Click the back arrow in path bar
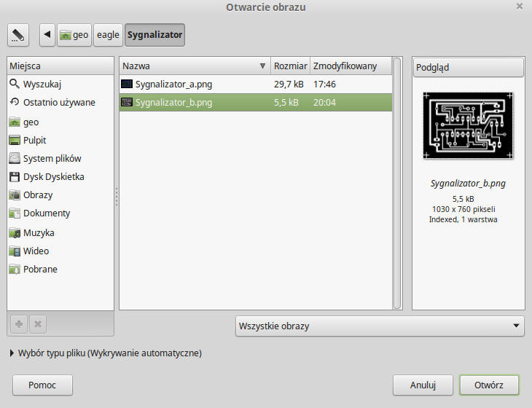 [x=47, y=34]
